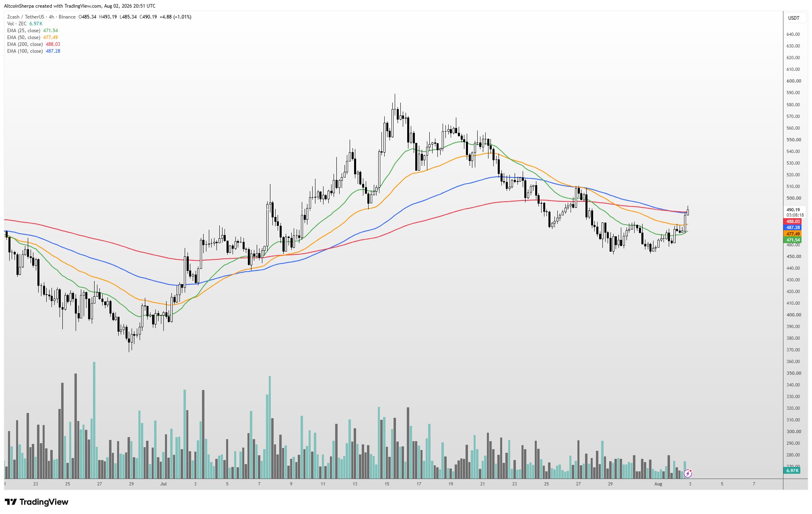The height and width of the screenshot is (514, 812).
Task: Click the 300.00 price axis label
Action: pyautogui.click(x=793, y=431)
